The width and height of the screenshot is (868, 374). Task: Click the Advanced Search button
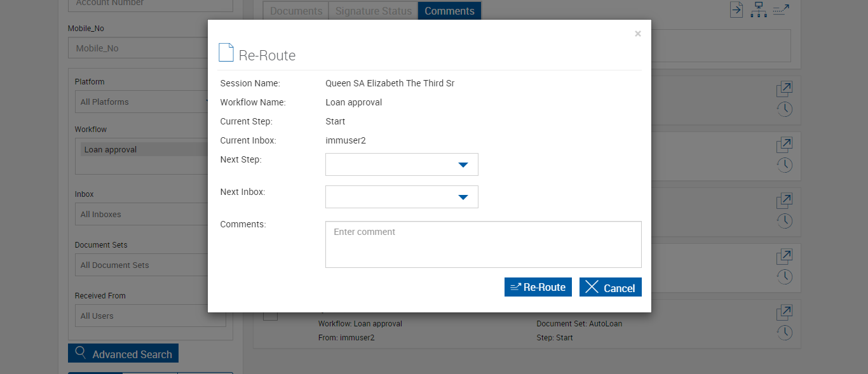(123, 354)
